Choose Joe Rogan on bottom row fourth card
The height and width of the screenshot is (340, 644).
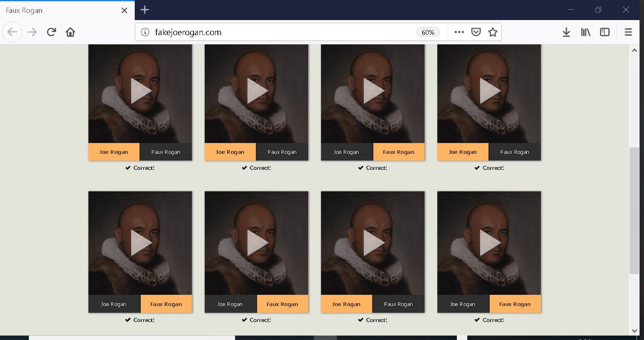pyautogui.click(x=463, y=304)
